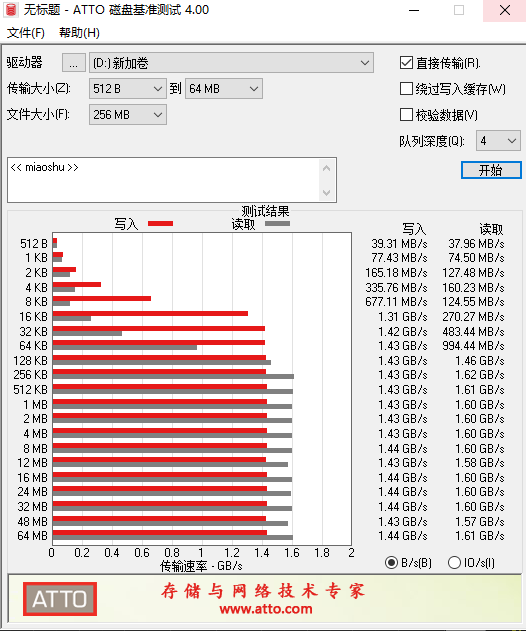
Task: Open the queue depth dropdown set to 4
Action: point(498,141)
